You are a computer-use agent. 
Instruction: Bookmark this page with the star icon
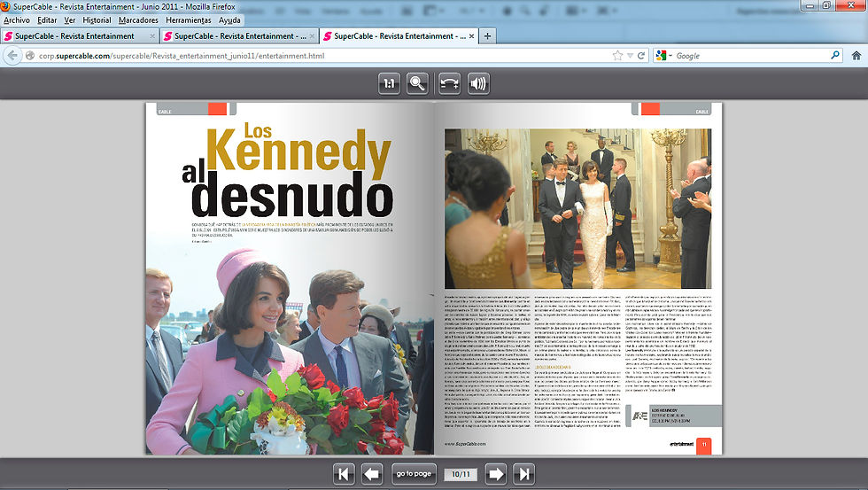click(618, 55)
